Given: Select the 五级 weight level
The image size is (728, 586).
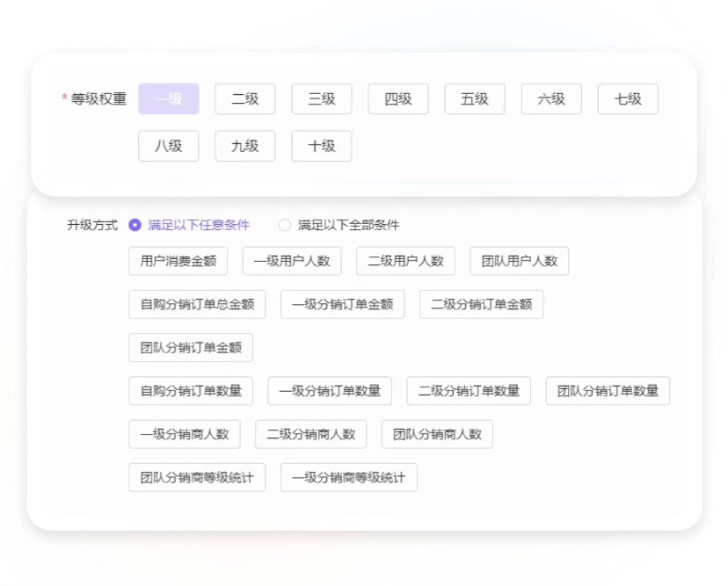Looking at the screenshot, I should point(475,99).
